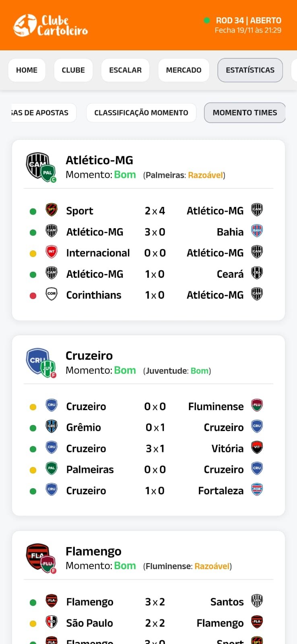Click the Internacional team badge
The image size is (297, 644).
(x=52, y=252)
